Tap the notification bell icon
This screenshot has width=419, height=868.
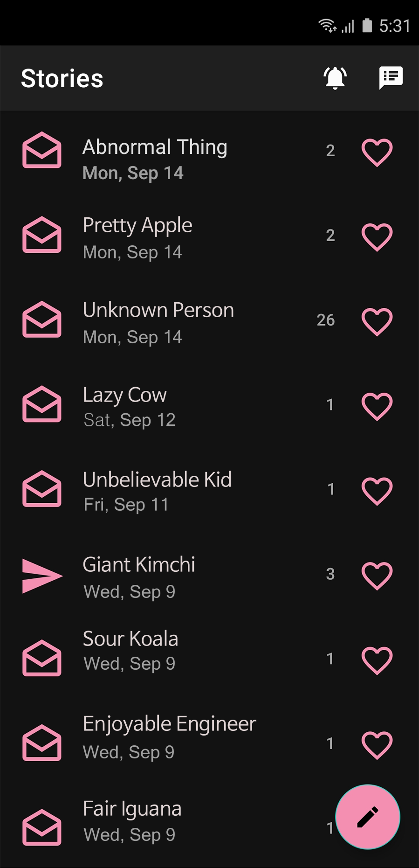(x=335, y=78)
